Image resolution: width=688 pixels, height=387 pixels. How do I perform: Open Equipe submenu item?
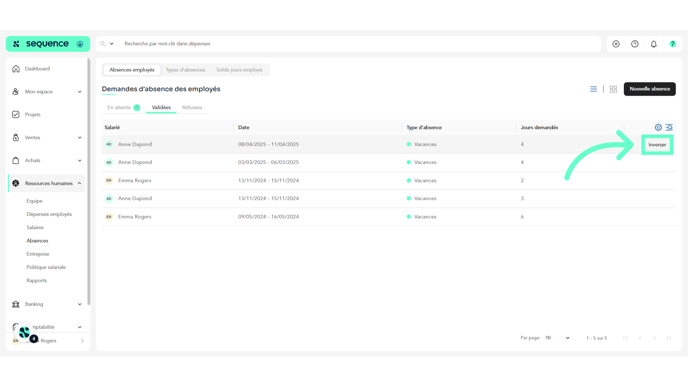tap(34, 201)
